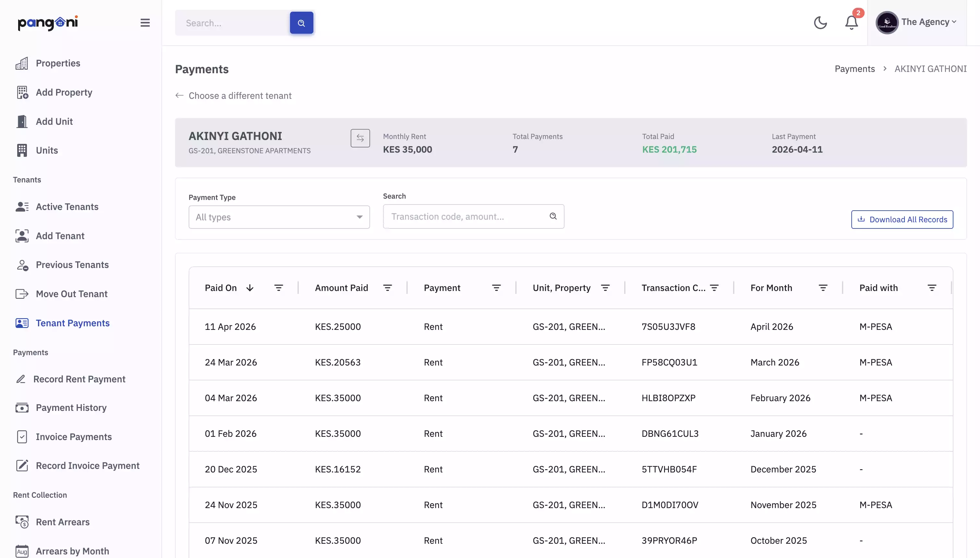Toggle the For Month column filter
The height and width of the screenshot is (558, 980).
[x=823, y=287]
